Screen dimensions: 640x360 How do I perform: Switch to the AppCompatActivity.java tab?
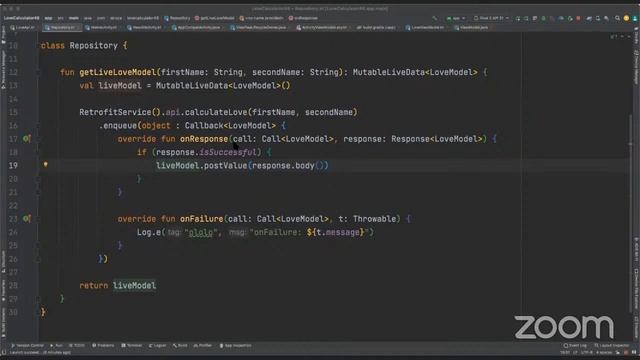click(198, 27)
